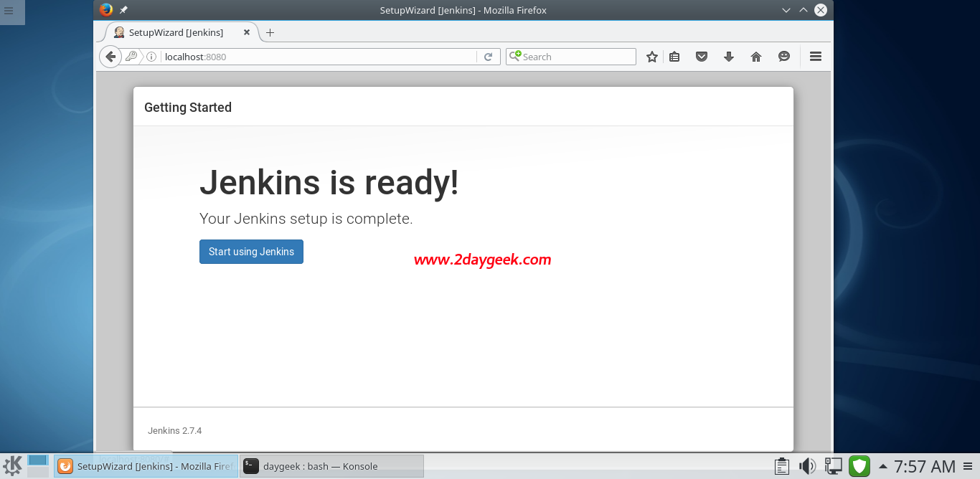Open the clipboard tray icon
Screen dimensions: 980x479
pyautogui.click(x=782, y=466)
